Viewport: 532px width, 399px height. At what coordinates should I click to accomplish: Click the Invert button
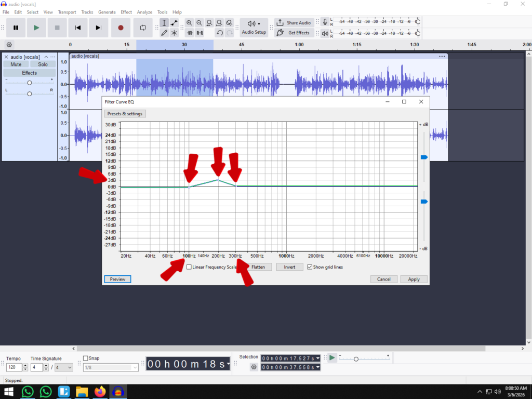click(289, 267)
